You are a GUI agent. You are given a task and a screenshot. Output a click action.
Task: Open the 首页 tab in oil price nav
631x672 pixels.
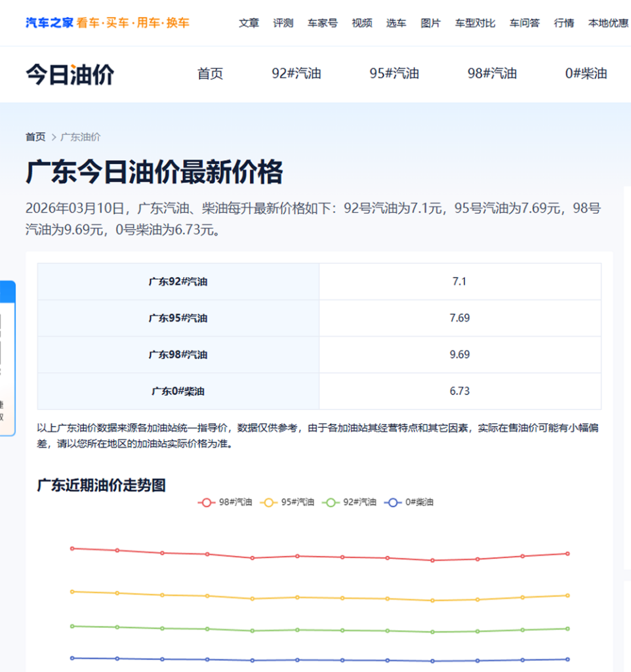pyautogui.click(x=210, y=73)
